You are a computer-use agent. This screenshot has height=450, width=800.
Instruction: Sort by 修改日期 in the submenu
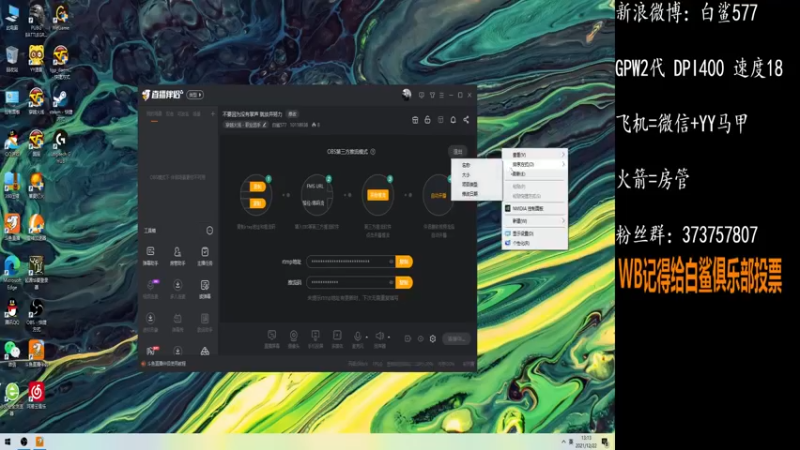[x=477, y=194]
